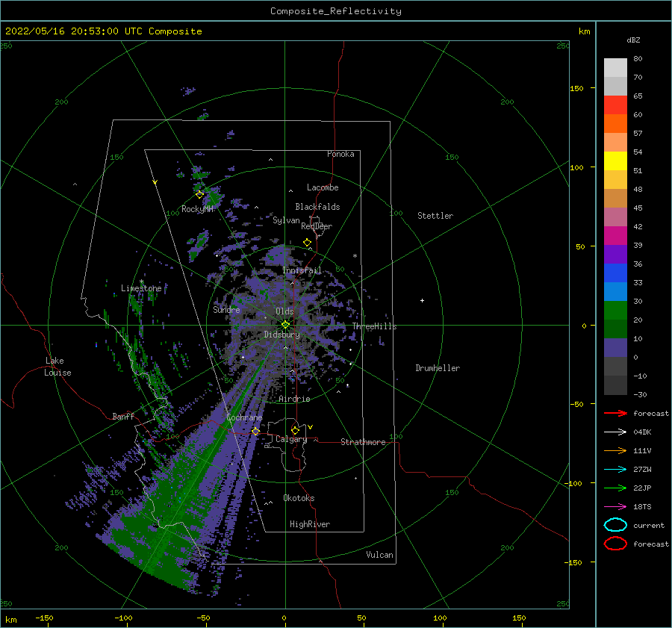Click the Stettler town label
This screenshot has height=628, width=672.
coord(435,216)
